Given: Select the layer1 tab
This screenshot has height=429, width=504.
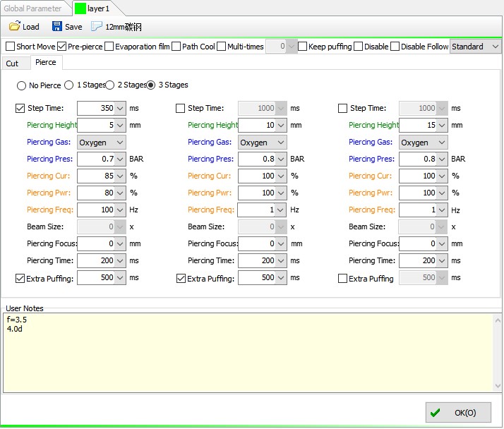Looking at the screenshot, I should coord(98,8).
